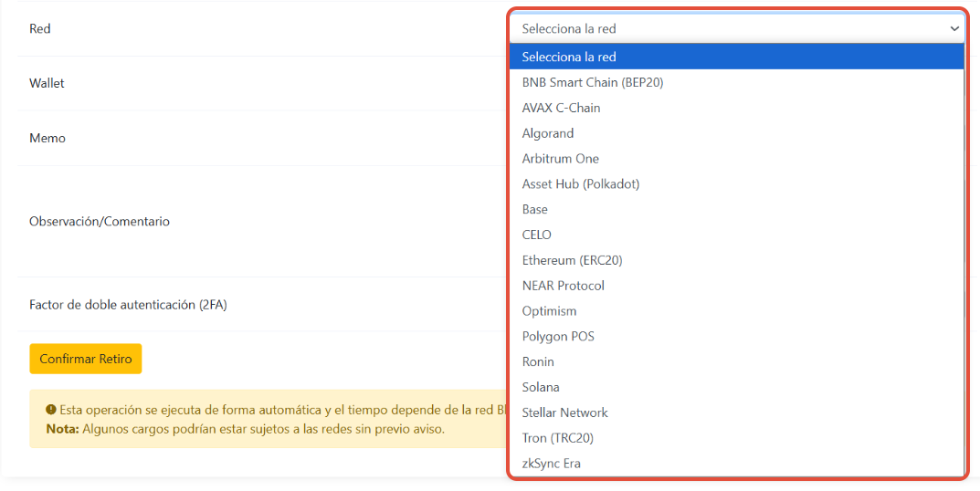
Task: Choose AVAX C-Chain from the list
Action: click(x=737, y=108)
